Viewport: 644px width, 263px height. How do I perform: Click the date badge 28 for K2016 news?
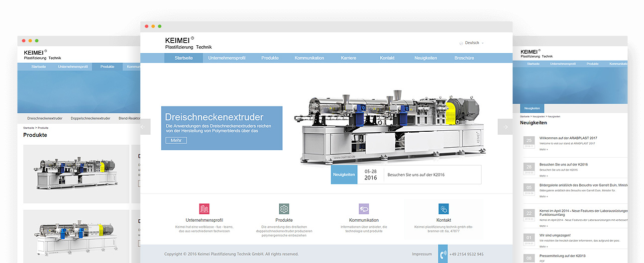coord(529,169)
